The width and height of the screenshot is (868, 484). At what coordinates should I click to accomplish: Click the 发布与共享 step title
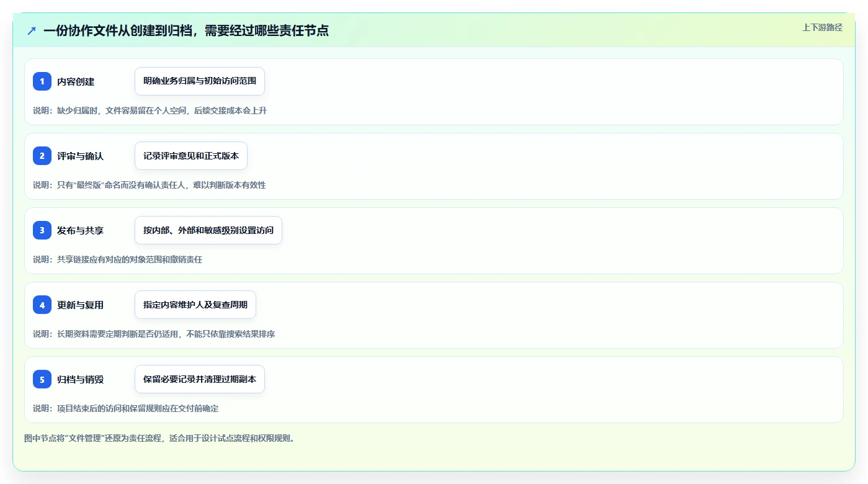(x=80, y=230)
